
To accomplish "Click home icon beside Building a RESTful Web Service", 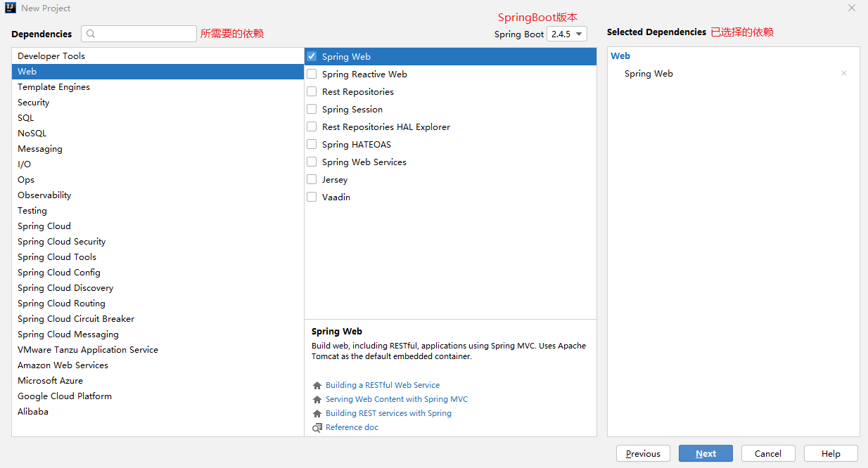I will [x=317, y=386].
